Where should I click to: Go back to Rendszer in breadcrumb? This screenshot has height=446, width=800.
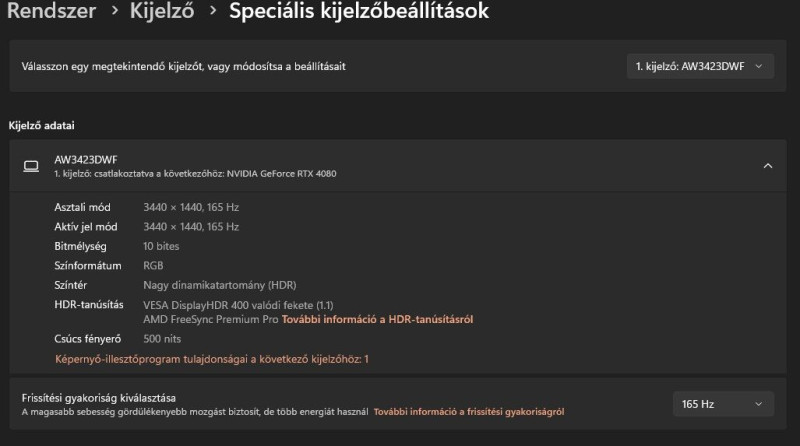click(x=52, y=12)
